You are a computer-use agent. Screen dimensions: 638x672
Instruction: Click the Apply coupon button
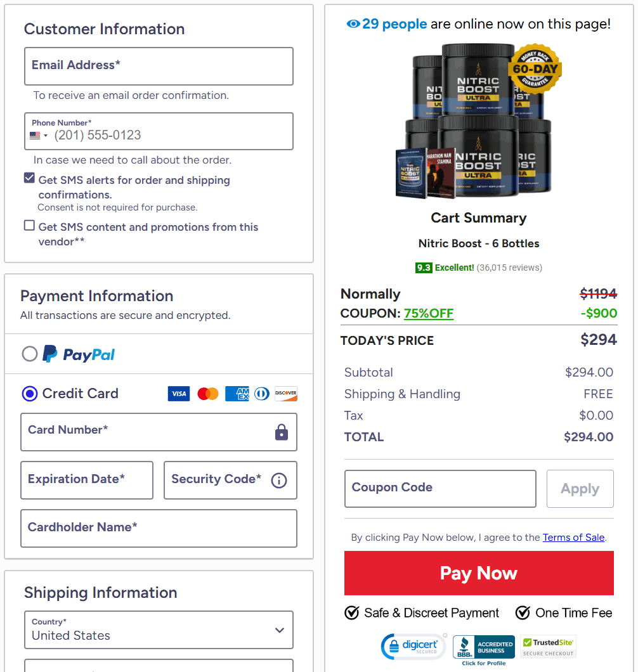pos(580,489)
